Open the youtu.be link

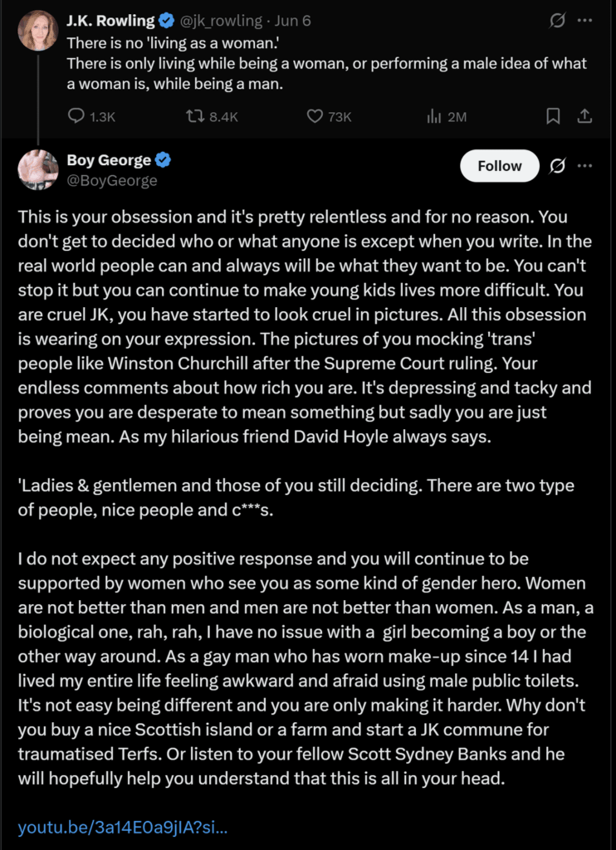tap(123, 828)
